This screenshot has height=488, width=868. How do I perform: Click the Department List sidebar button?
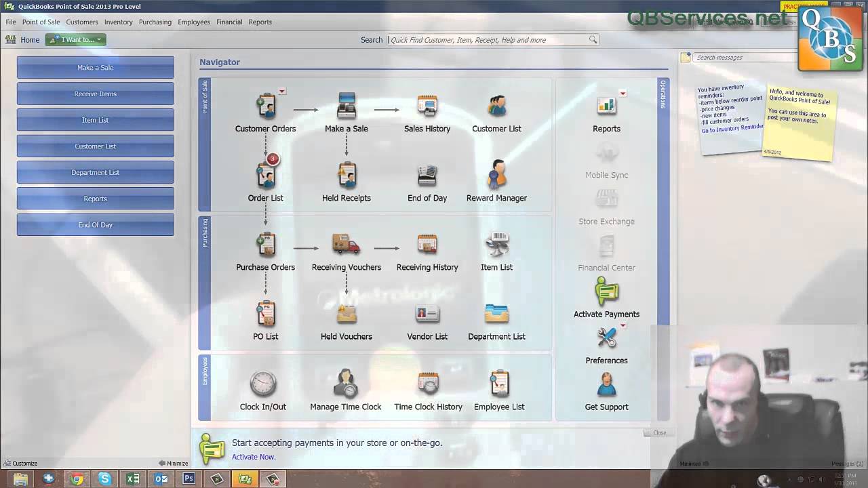96,172
